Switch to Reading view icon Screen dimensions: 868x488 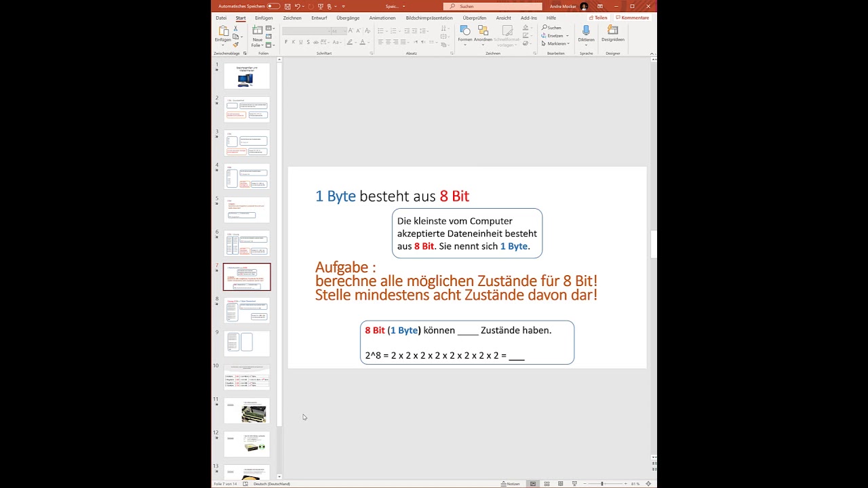pyautogui.click(x=560, y=484)
